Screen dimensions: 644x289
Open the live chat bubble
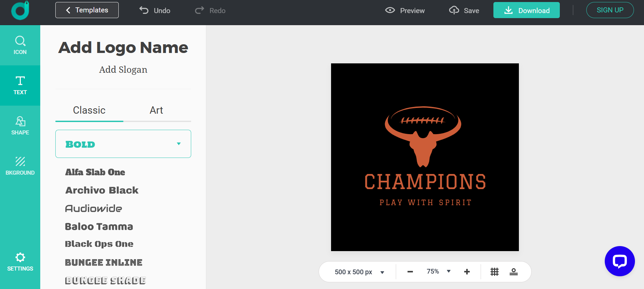click(620, 261)
